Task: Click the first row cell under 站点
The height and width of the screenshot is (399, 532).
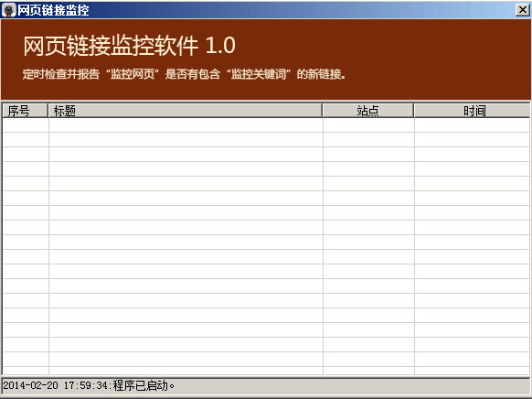Action: click(x=368, y=125)
